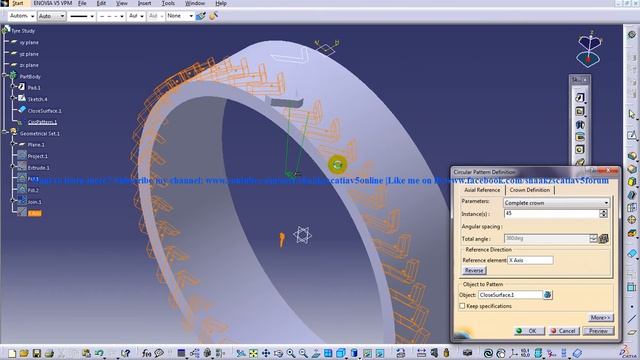Select Join.1 in the specification tree
Screen dimensions: 640x360
point(35,202)
